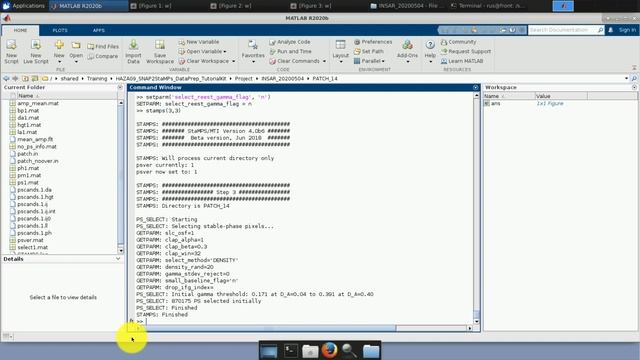Switch to the Terminal taskbar window

click(488, 6)
